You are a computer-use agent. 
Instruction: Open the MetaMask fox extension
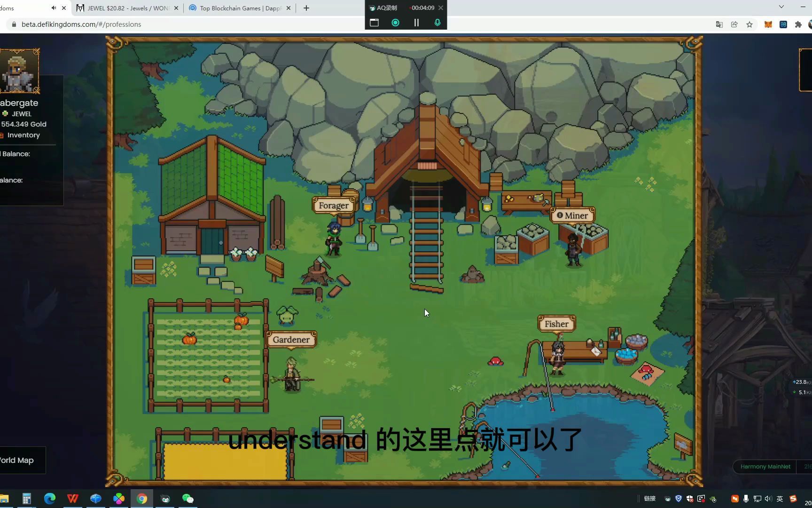[768, 24]
